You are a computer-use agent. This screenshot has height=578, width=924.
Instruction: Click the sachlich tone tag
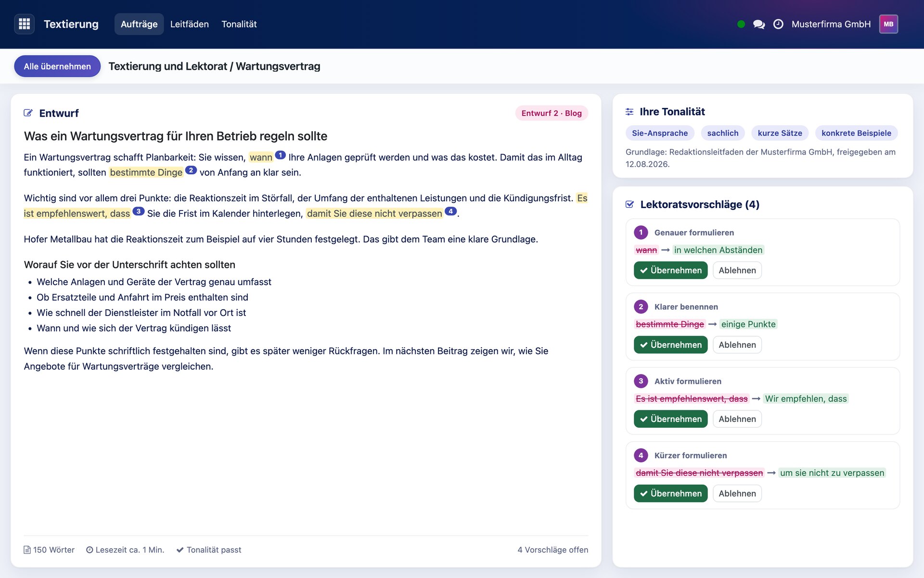pyautogui.click(x=723, y=133)
